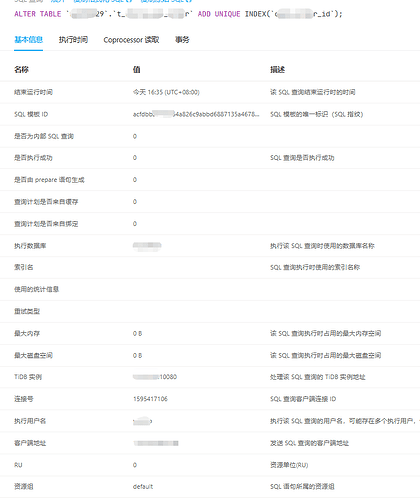Click the 名称 column header
Viewport: 420px width, 500px height.
pos(21,69)
